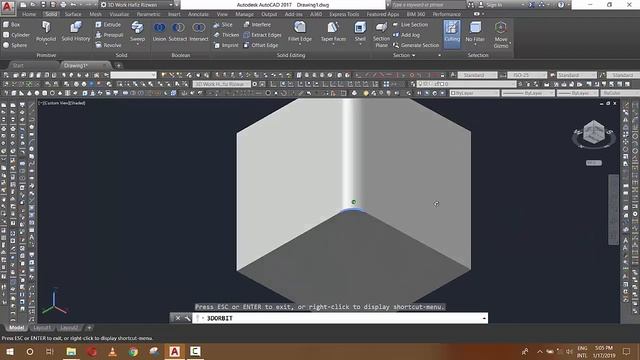Click the AutoCAD application menu button
This screenshot has height=360, width=640.
[7, 7]
